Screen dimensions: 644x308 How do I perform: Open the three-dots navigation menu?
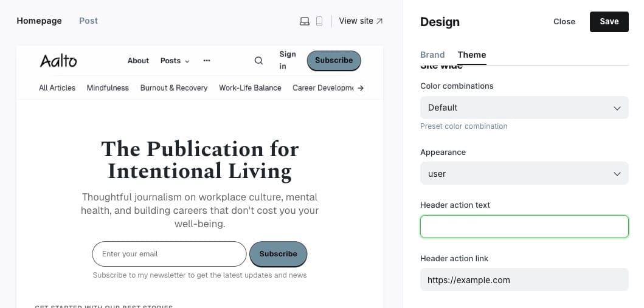tap(207, 61)
